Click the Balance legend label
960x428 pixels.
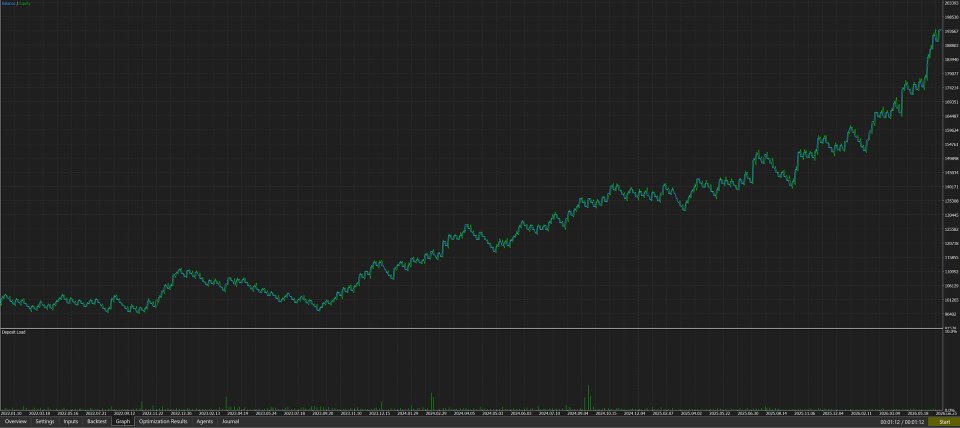[x=8, y=3]
